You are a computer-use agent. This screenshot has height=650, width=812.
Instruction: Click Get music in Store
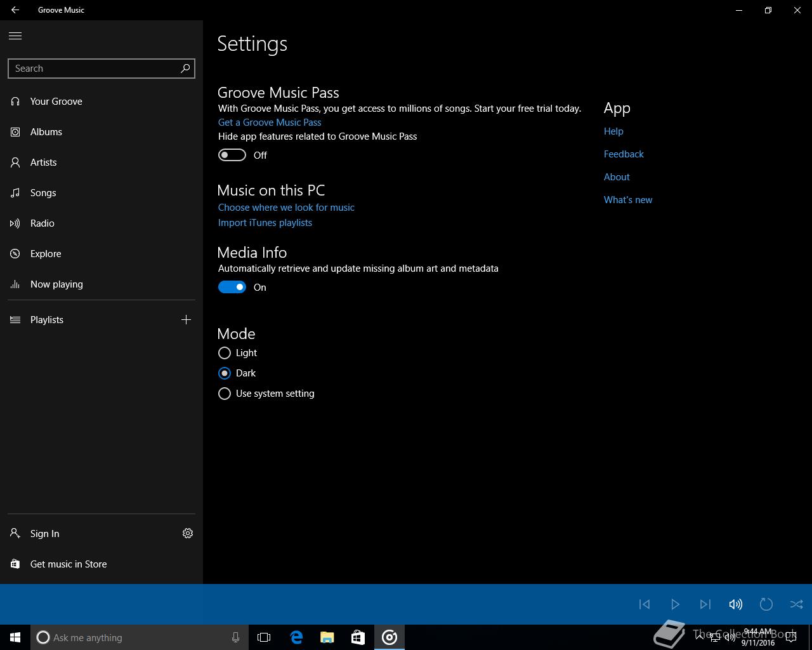pos(101,564)
